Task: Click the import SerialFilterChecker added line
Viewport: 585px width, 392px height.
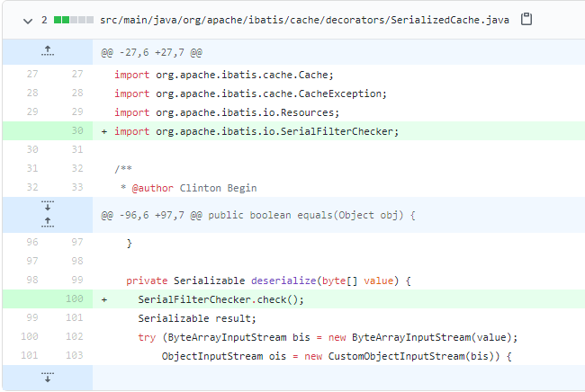Action: pyautogui.click(x=256, y=130)
